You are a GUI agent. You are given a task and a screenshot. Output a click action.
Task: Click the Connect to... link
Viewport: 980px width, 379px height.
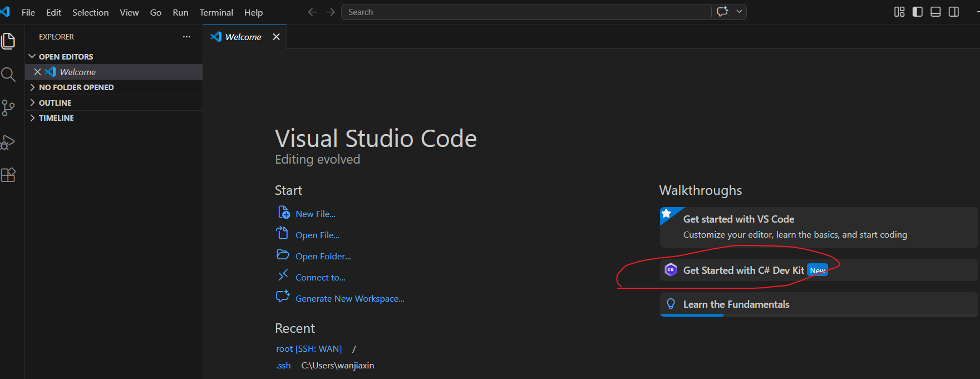pos(321,277)
